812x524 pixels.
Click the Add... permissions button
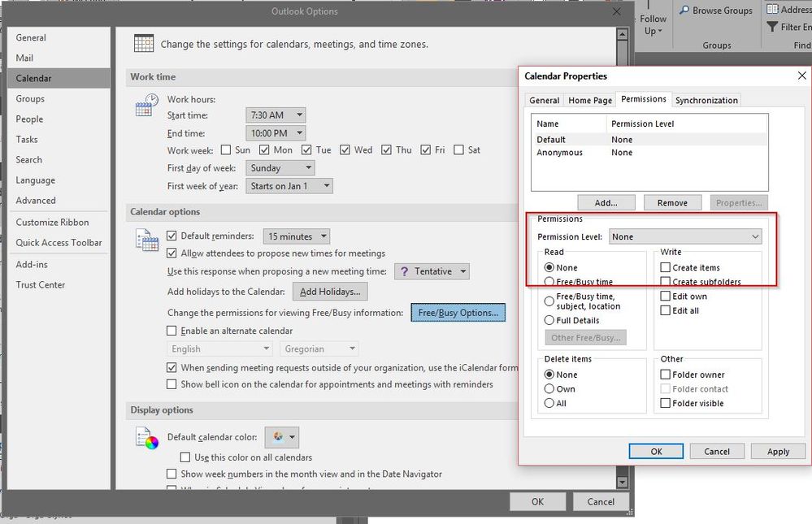[606, 202]
